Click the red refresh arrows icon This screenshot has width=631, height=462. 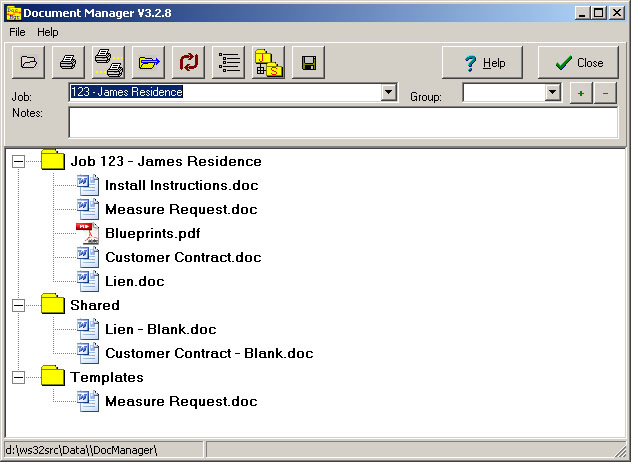[189, 62]
